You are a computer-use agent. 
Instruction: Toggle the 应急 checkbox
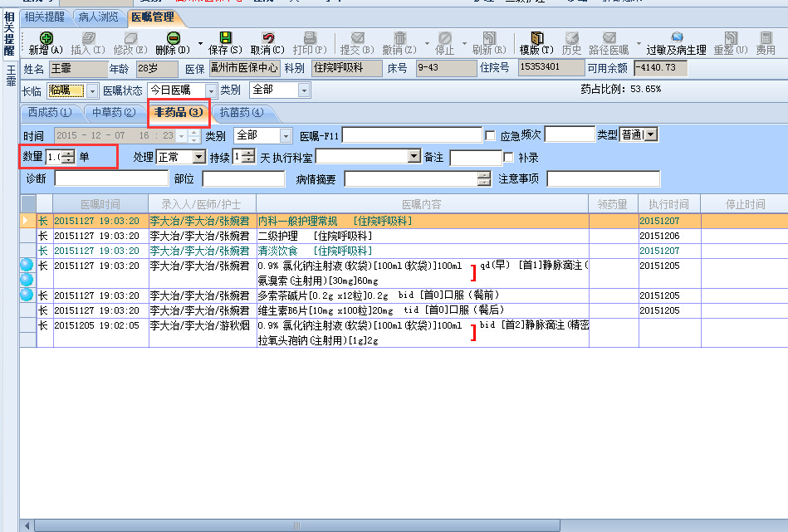click(x=491, y=135)
